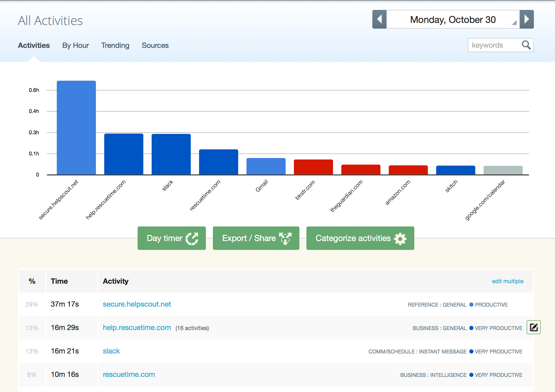Screen dimensions: 555x392
Task: Open the date picker for Monday, October 30
Action: coord(453,19)
